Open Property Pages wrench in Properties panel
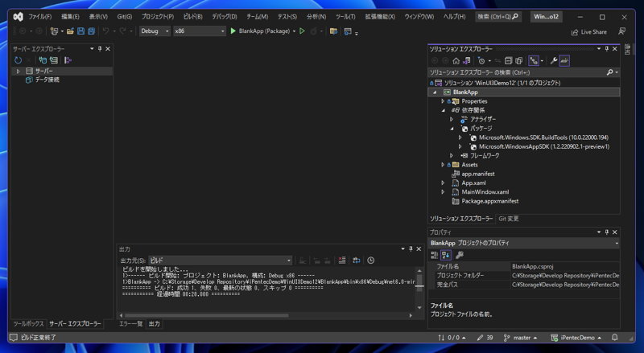Screen dimensions: 644x353 click(x=460, y=255)
